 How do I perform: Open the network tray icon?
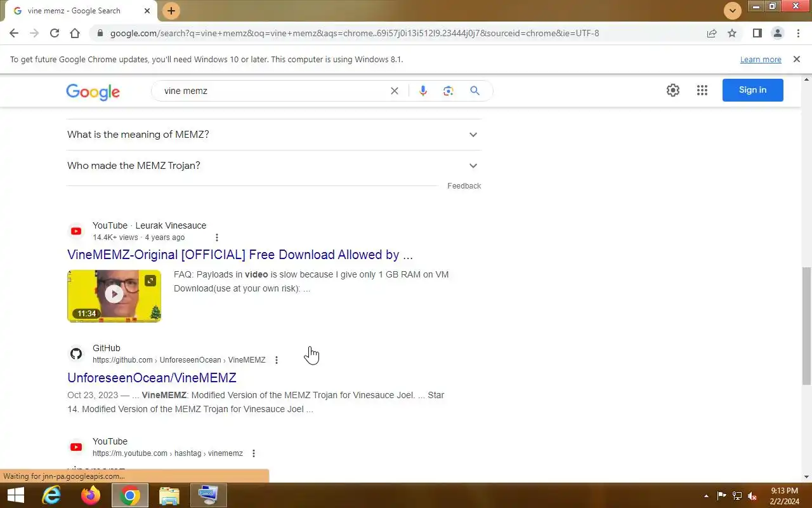tap(737, 496)
